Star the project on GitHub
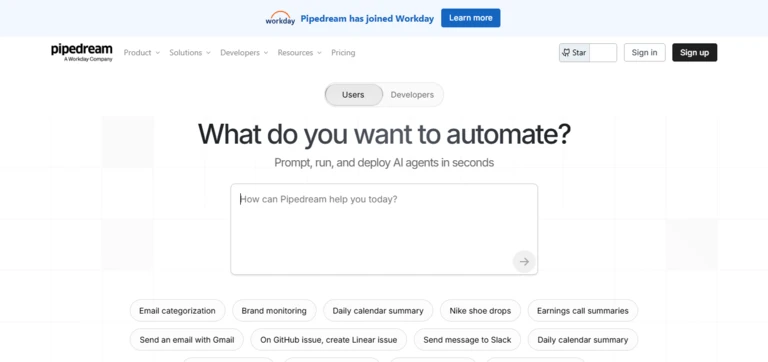This screenshot has height=362, width=768. pyautogui.click(x=574, y=52)
